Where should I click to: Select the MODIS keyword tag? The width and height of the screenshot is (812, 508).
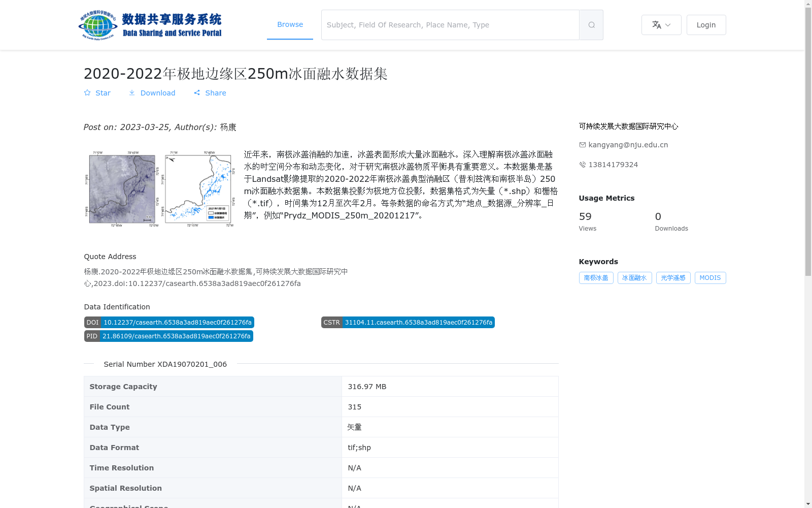point(710,278)
